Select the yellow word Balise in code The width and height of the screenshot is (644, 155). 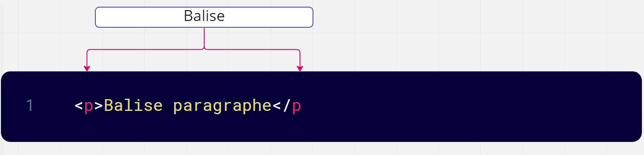click(x=133, y=106)
